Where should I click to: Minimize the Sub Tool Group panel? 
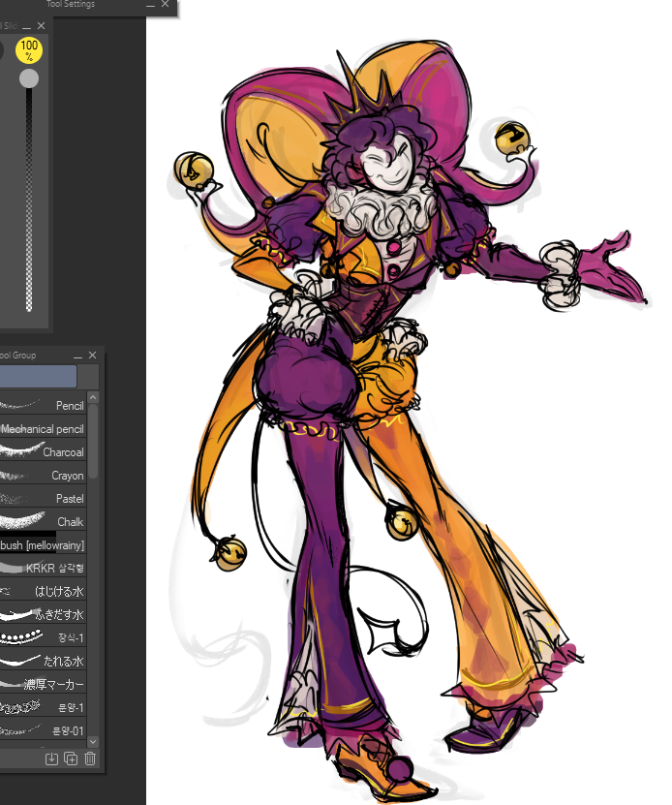[77, 356]
